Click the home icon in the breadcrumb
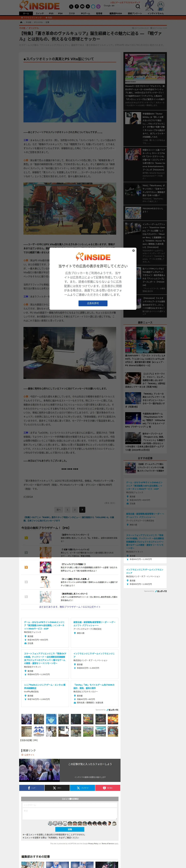This screenshot has height=868, width=186. pos(21,22)
